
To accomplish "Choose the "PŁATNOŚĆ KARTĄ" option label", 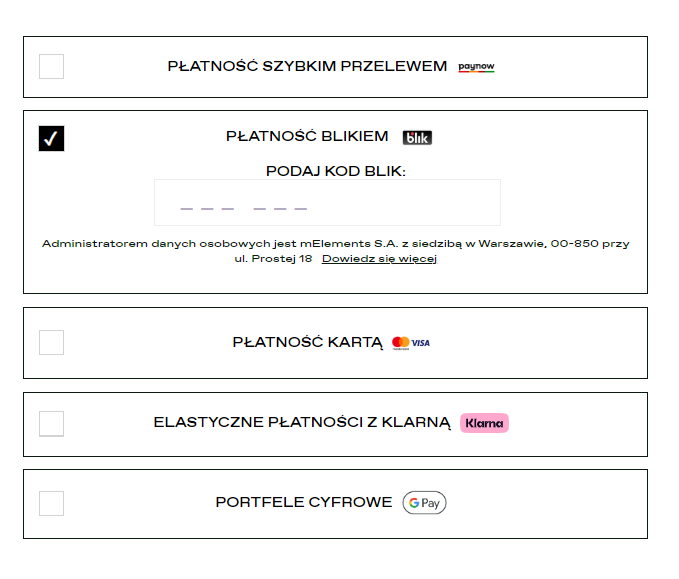I will (307, 343).
